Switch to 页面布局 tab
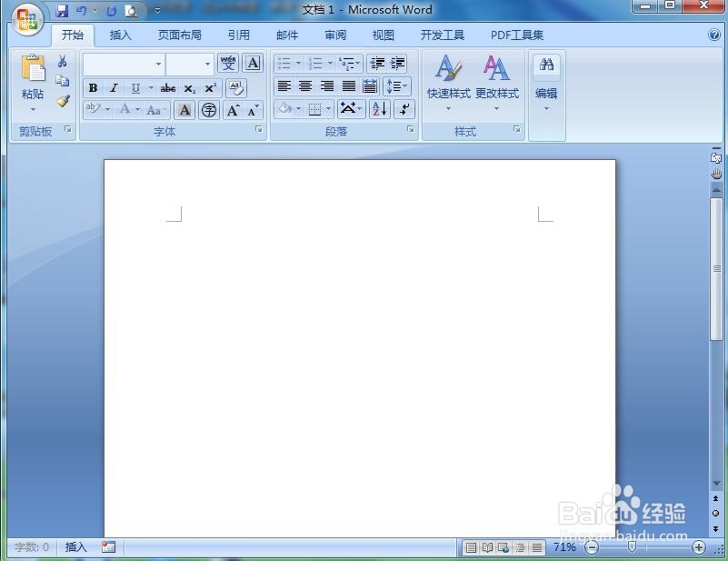This screenshot has height=561, width=728. [180, 35]
